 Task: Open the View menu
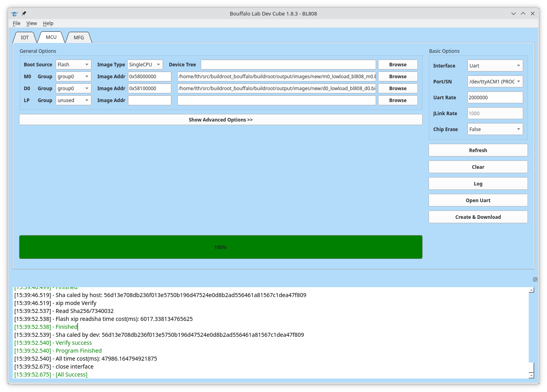pos(31,23)
